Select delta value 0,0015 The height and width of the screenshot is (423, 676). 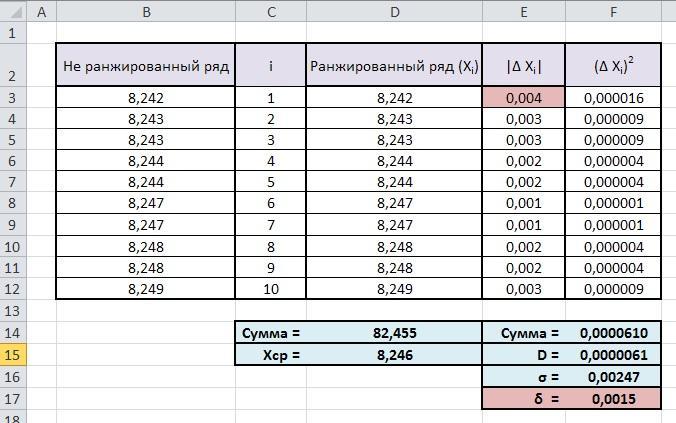[x=613, y=399]
